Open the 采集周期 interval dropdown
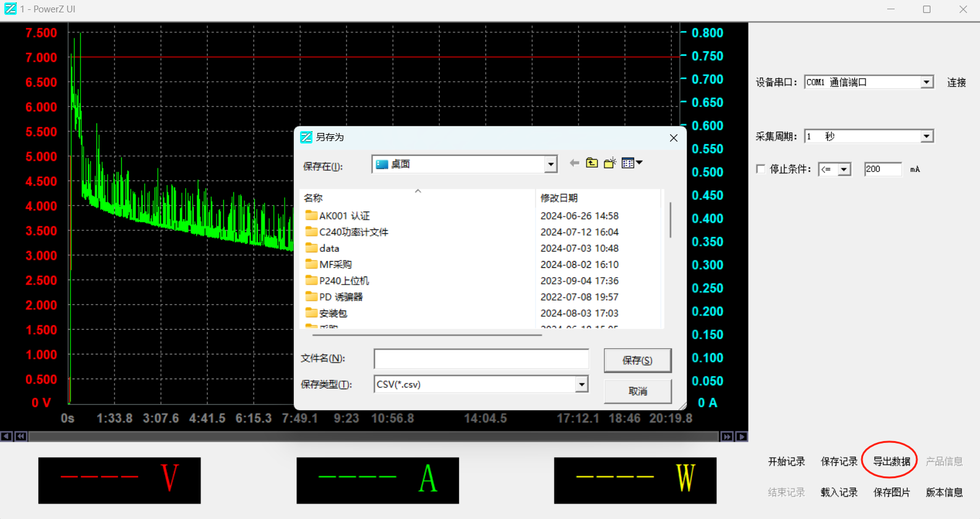The image size is (980, 519). pyautogui.click(x=926, y=137)
